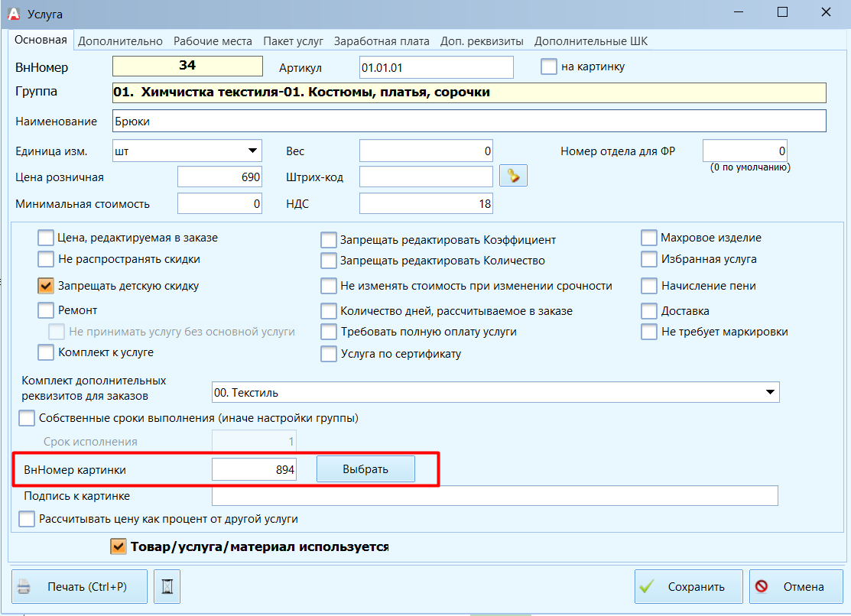
Task: Enable Начисление пени checkbox
Action: [x=649, y=286]
